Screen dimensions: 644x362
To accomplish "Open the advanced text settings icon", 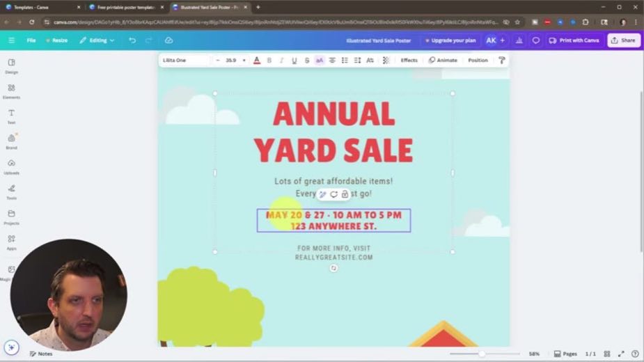I will pos(370,61).
